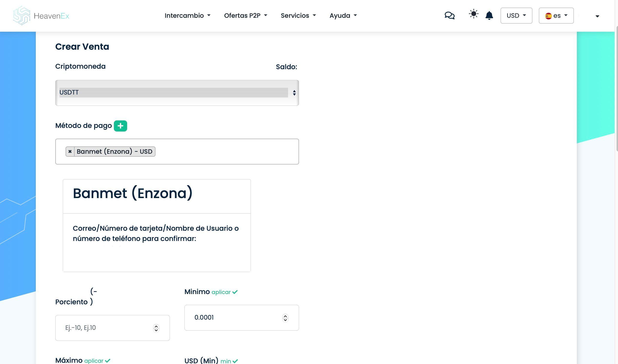Click aplicar next to Máximo
This screenshot has width=618, height=364.
(97, 361)
